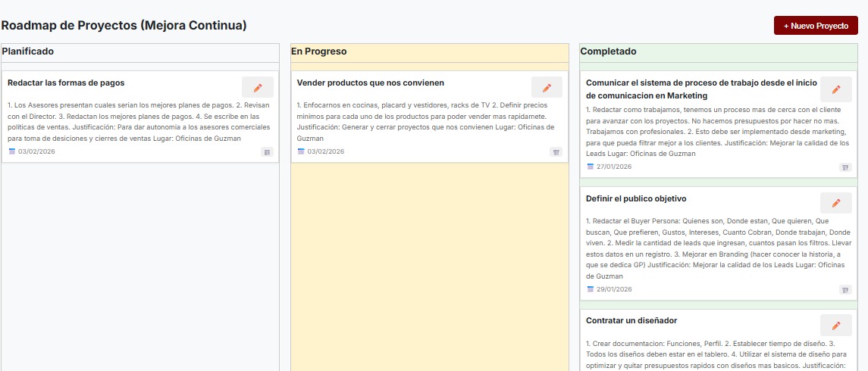
Task: Delete the card dated 27/01/2026
Action: (845, 167)
